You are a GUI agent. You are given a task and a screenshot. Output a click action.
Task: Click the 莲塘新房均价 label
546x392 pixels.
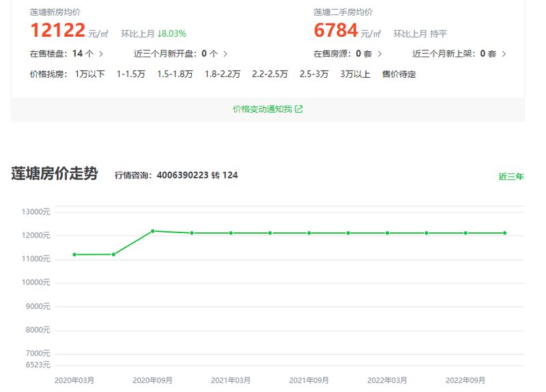[55, 12]
